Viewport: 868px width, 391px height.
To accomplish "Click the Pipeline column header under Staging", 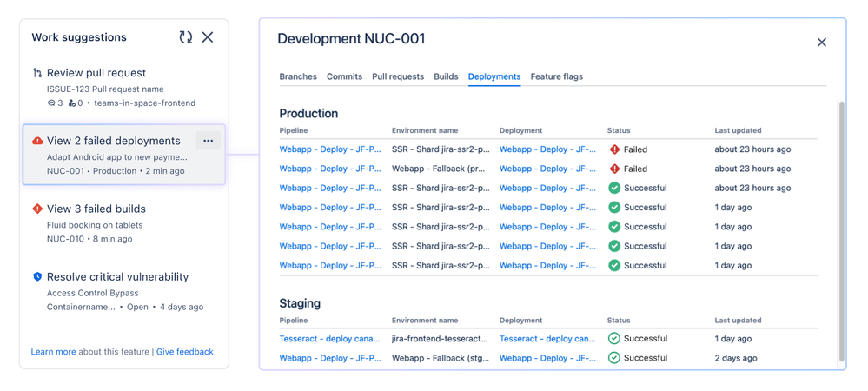I will pos(294,320).
